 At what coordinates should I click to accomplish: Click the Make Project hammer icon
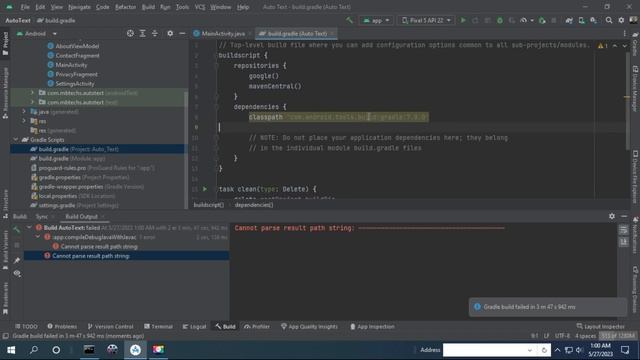349,20
